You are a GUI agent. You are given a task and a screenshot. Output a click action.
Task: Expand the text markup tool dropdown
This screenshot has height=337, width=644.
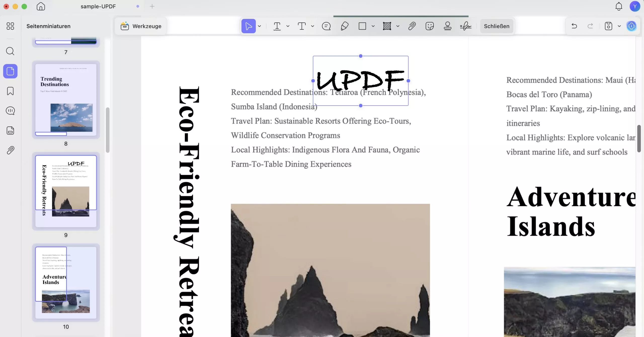[x=288, y=26]
